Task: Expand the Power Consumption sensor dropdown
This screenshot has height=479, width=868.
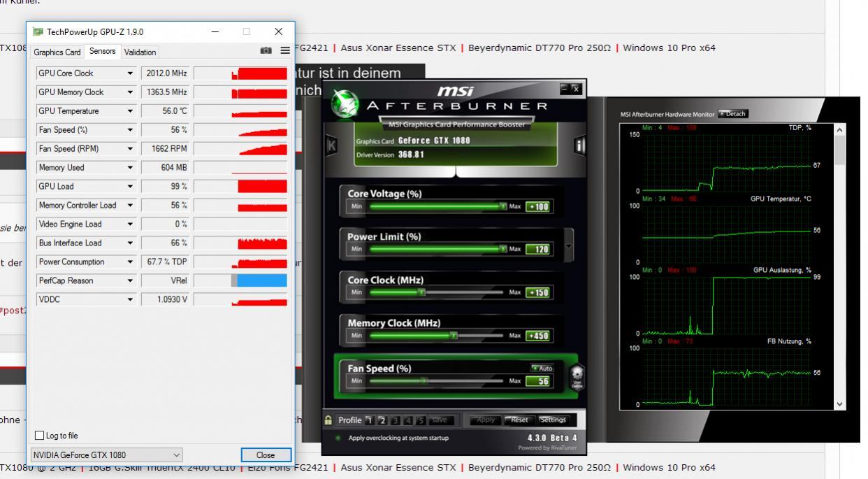Action: pos(130,262)
